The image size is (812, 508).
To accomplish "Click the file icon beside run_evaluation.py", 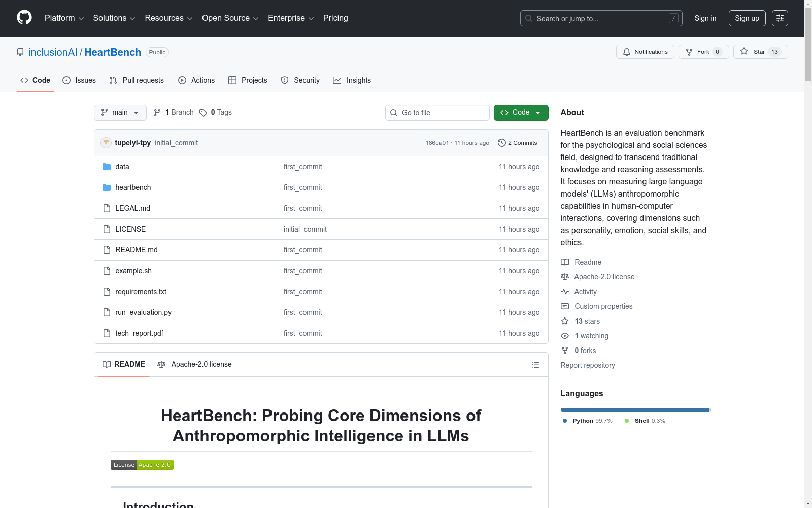I will 107,312.
